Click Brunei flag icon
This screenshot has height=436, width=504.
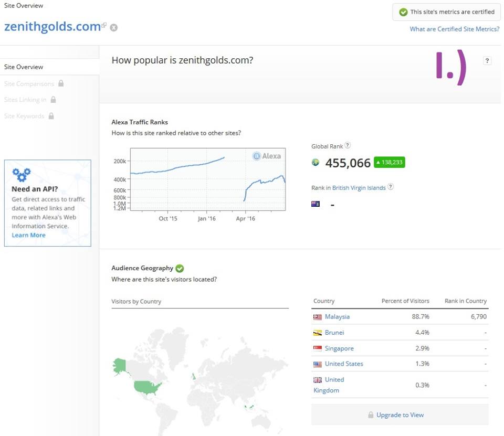click(x=317, y=333)
